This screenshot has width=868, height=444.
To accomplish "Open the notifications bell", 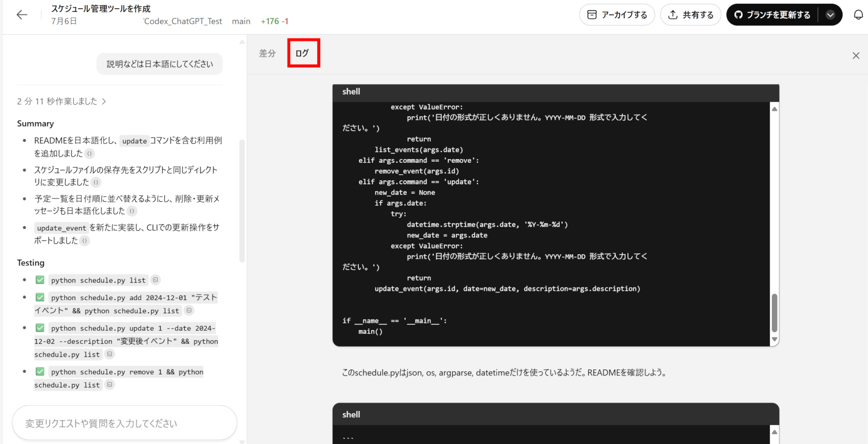I will 858,15.
